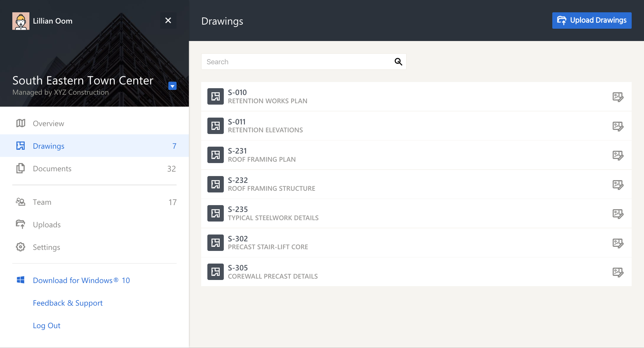
Task: Open Feedback & Support
Action: [x=67, y=303]
